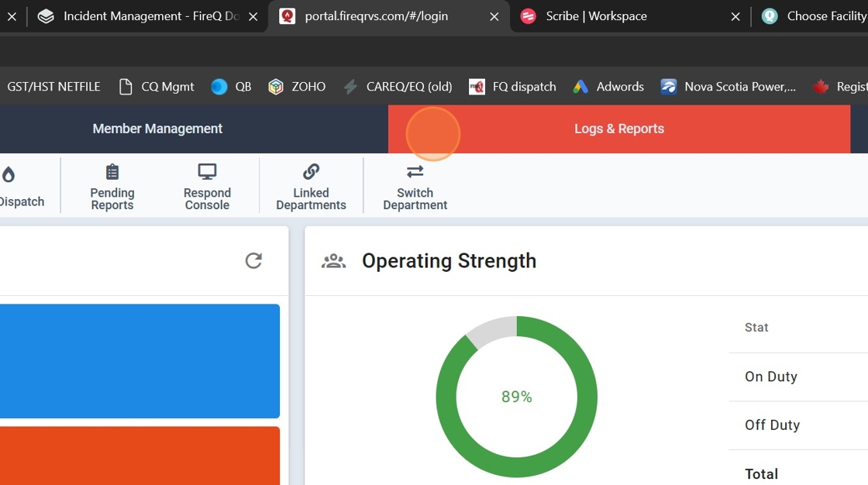Click the orange status card
Viewport: 868px width, 485px height.
pyautogui.click(x=139, y=456)
